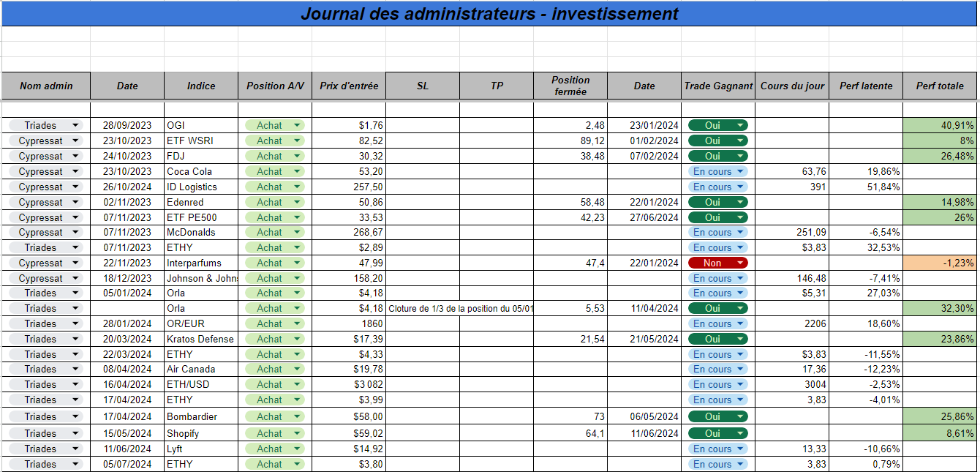
Task: Select the 89,12 position fermée cell
Action: coord(570,141)
